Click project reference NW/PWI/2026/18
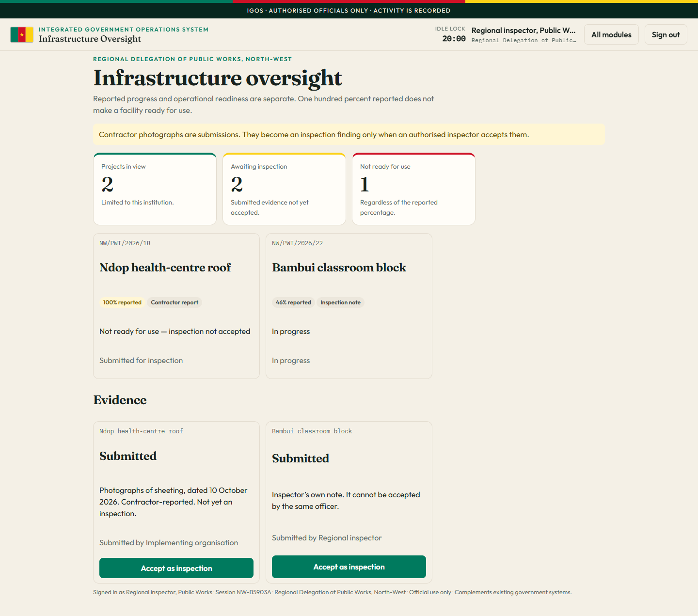Screen dimensions: 698x616 pos(125,243)
